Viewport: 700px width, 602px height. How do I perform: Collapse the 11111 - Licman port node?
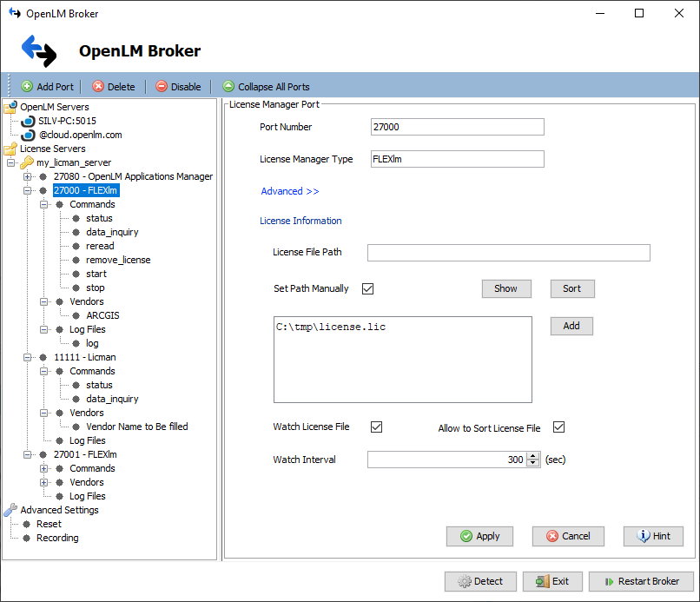(28, 357)
